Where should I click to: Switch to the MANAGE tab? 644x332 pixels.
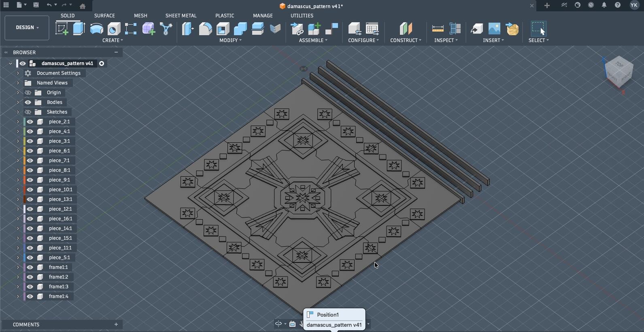263,15
